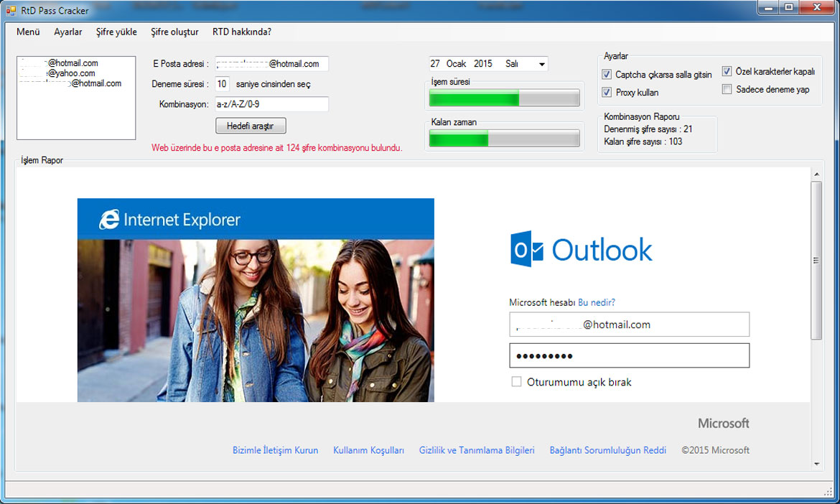Close the RtD Pass Cracker window
The height and width of the screenshot is (504, 840).
817,7
